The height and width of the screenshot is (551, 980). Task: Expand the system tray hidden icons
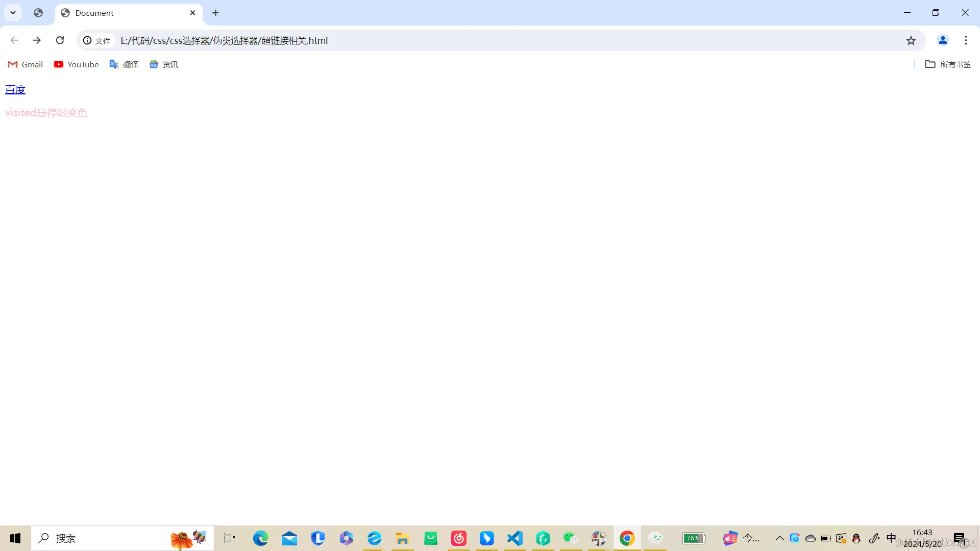coord(779,538)
